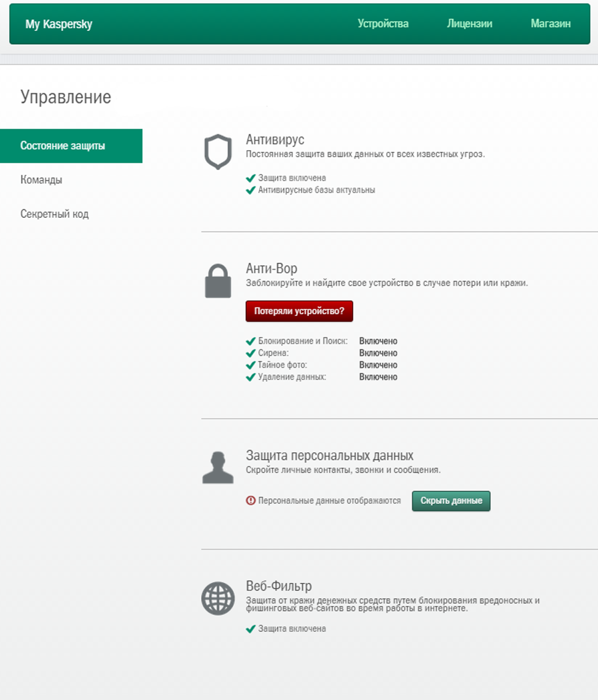Click the Блокирование и Поиск label

point(303,341)
